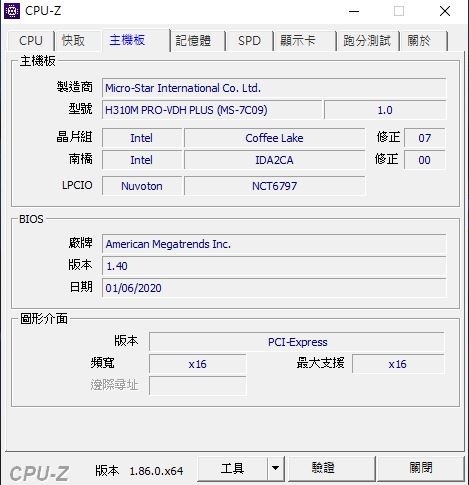The height and width of the screenshot is (485, 469).
Task: Click the 頻寬 x16 value
Action: click(198, 364)
